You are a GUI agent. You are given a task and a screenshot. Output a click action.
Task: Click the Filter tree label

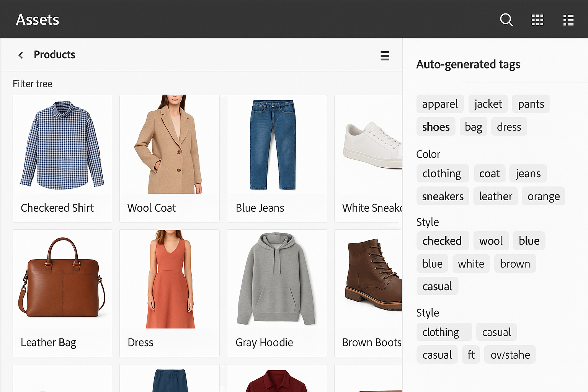click(33, 84)
